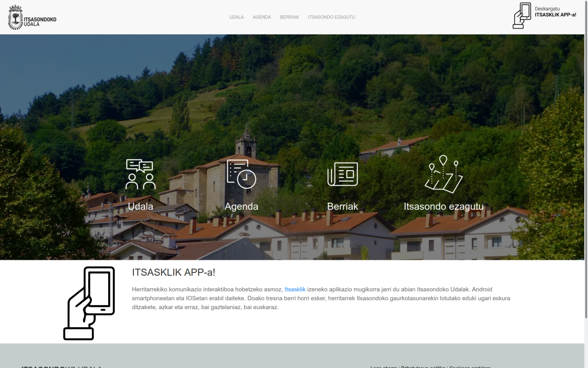Click the ITSASKLIK APP-a! section heading

[173, 272]
